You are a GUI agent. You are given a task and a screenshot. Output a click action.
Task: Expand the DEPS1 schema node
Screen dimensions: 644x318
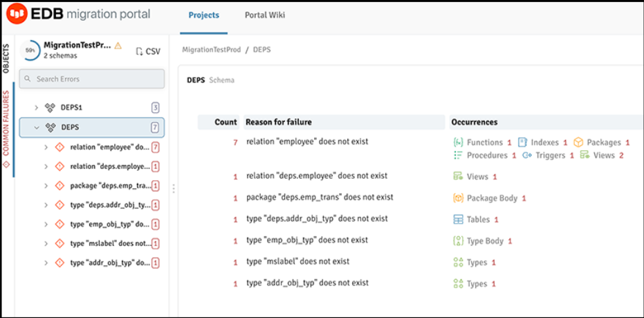tap(37, 107)
